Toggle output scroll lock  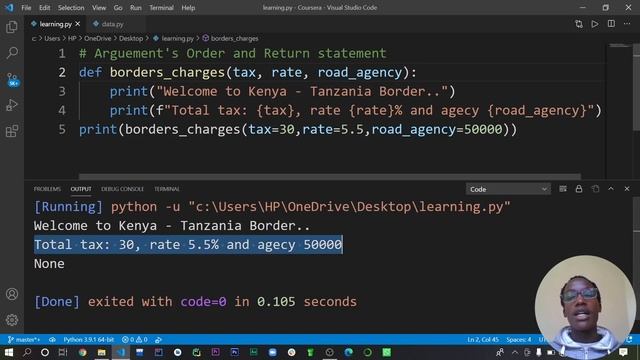coord(579,189)
